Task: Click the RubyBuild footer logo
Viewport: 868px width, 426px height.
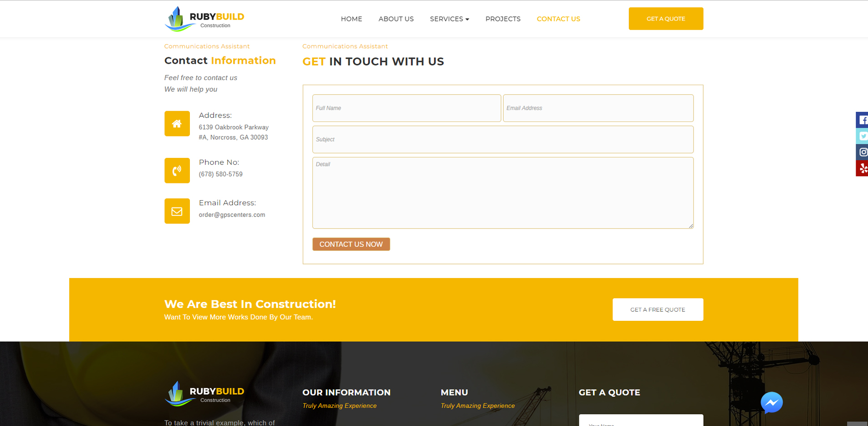Action: coord(204,394)
